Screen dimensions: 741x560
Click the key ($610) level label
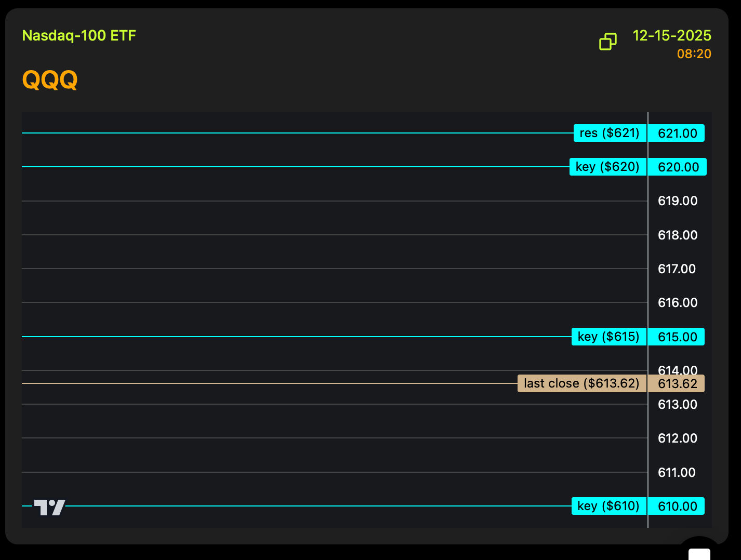click(x=608, y=506)
